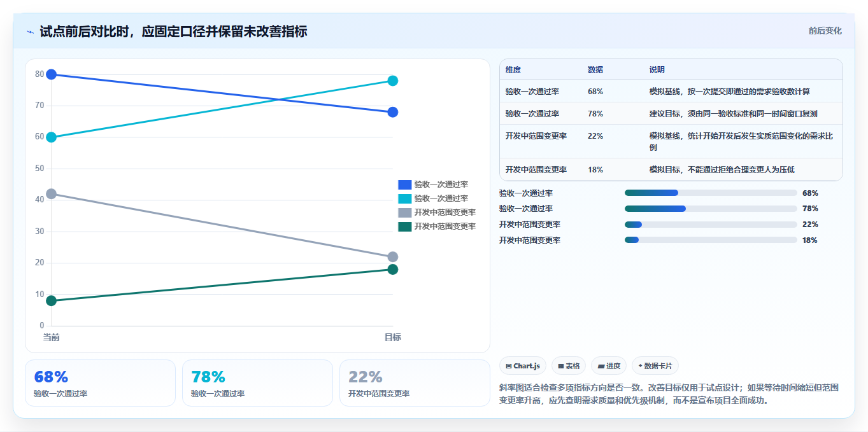This screenshot has height=432, width=868.
Task: Click the gray data point at 42 above 当前
Action: (x=52, y=193)
